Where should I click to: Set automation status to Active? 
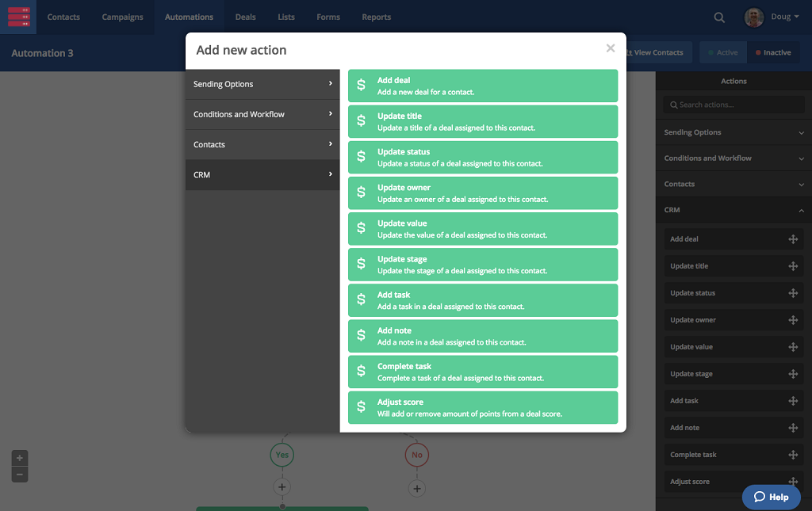point(722,53)
